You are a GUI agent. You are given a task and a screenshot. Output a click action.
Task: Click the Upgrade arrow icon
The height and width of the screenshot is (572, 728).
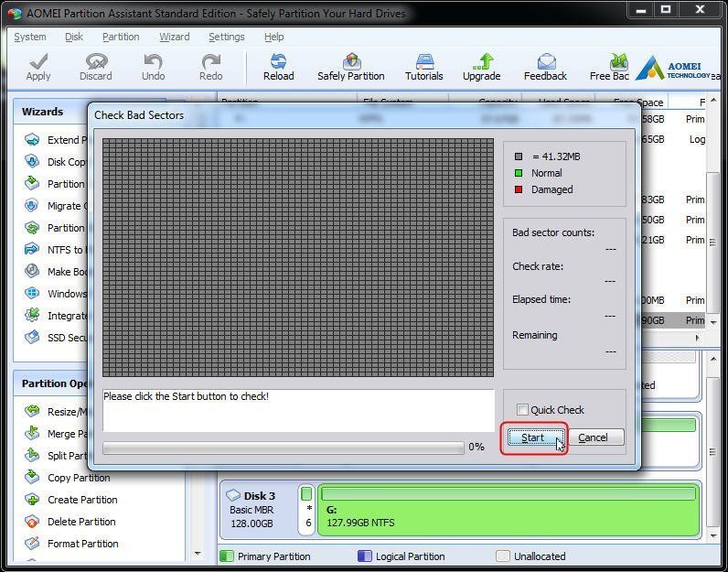pos(482,61)
